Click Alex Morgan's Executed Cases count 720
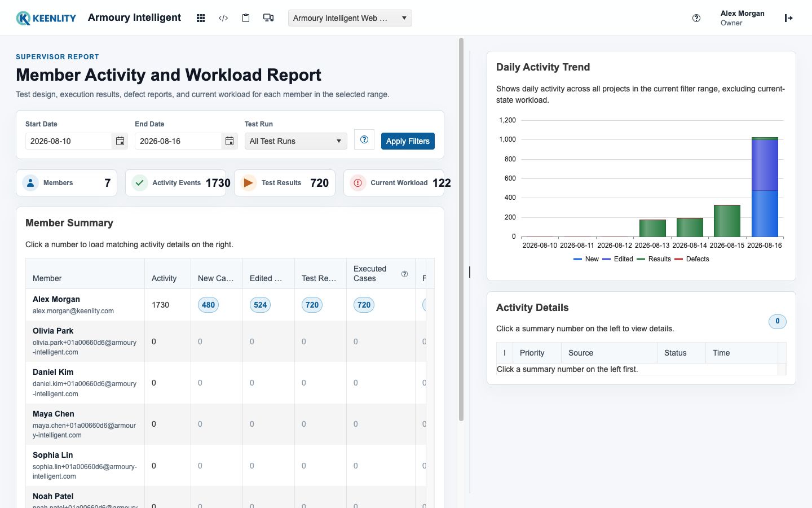 click(364, 305)
